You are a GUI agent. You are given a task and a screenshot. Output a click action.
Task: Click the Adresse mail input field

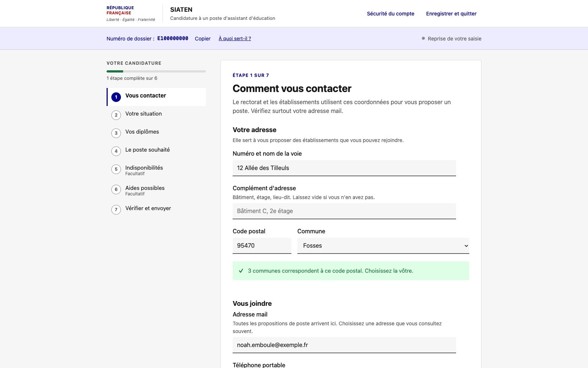click(x=344, y=345)
